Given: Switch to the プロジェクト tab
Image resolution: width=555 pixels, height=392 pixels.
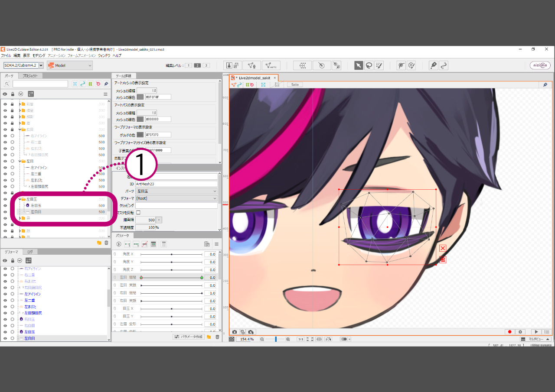Looking at the screenshot, I should pos(30,76).
